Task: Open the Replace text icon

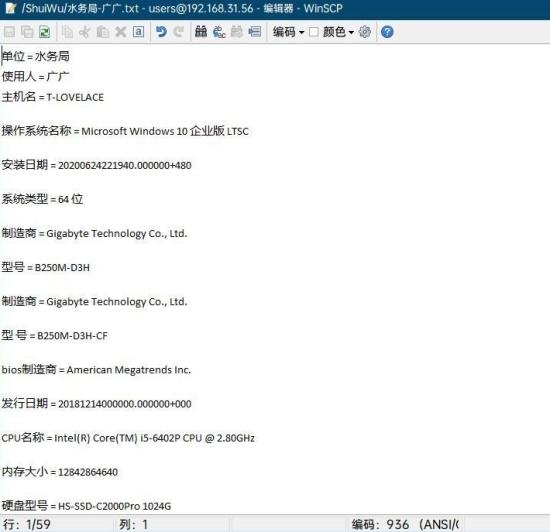Action: click(x=219, y=32)
